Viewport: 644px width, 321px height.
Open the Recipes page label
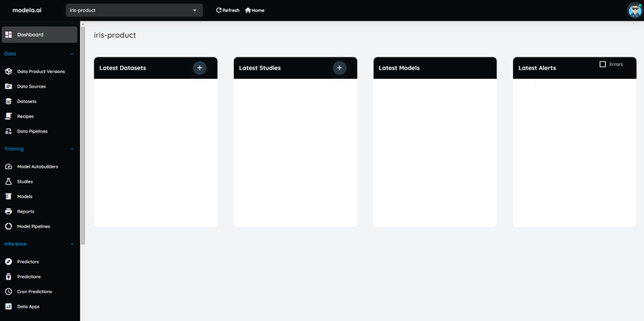[x=26, y=116]
